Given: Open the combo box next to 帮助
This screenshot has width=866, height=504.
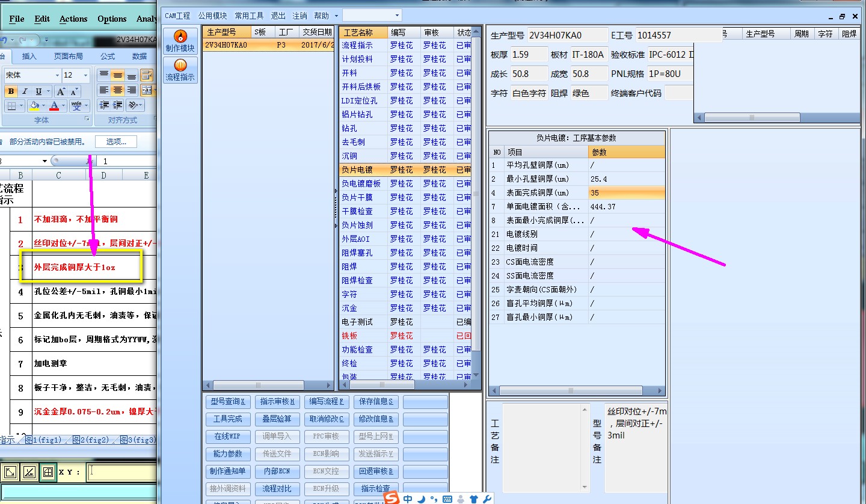Looking at the screenshot, I should 372,15.
